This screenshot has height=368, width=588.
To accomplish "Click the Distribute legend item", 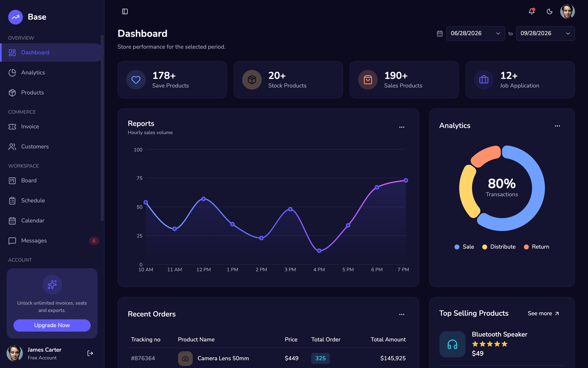I will [x=499, y=247].
